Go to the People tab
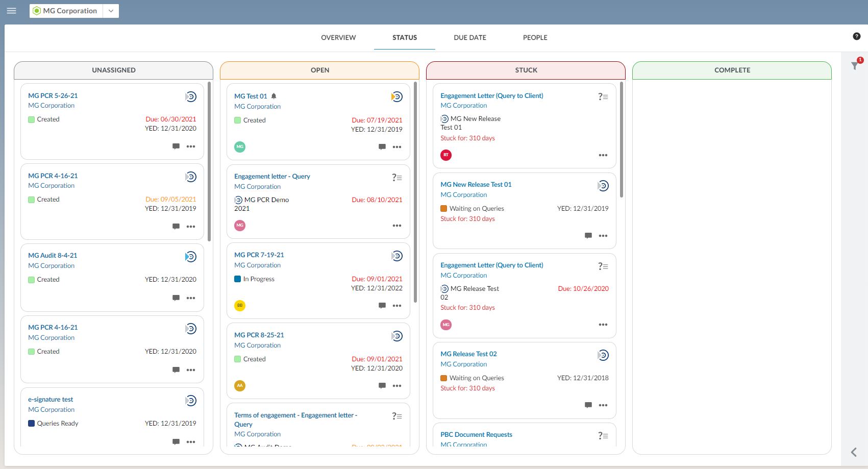Viewport: 868px width, 469px height. [535, 38]
